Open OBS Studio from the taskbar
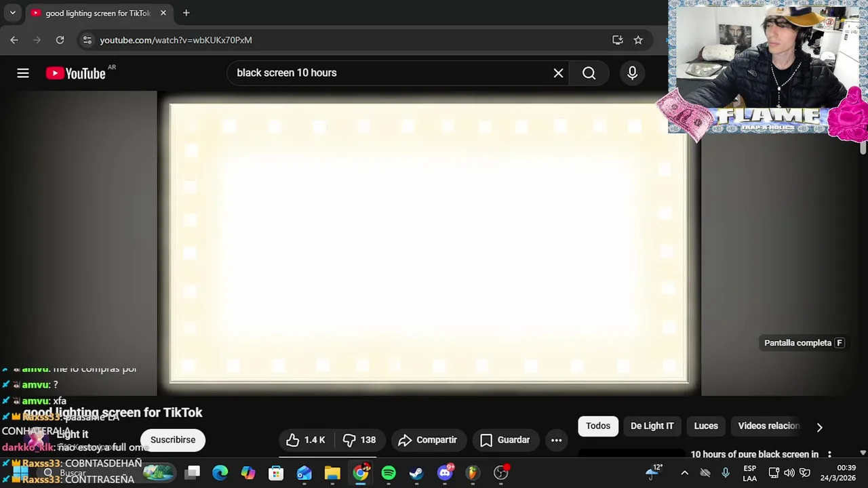This screenshot has height=488, width=868. click(x=501, y=472)
